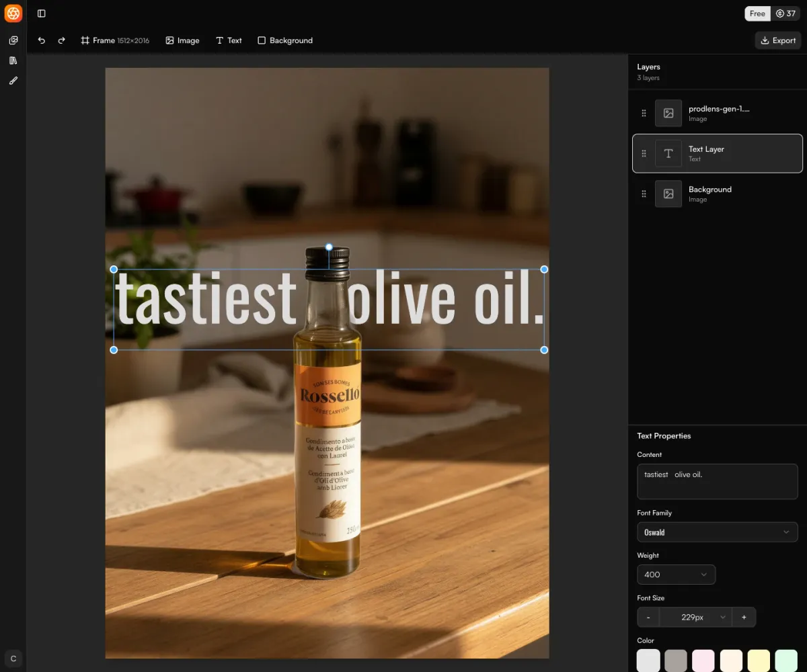Click the orange app logo
Screen dimensions: 807x672
[x=13, y=13]
